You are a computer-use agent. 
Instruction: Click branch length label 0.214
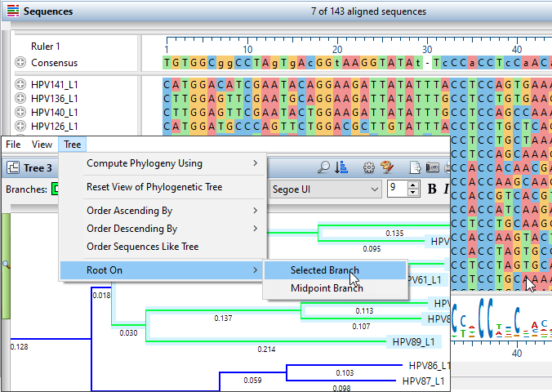(266, 350)
